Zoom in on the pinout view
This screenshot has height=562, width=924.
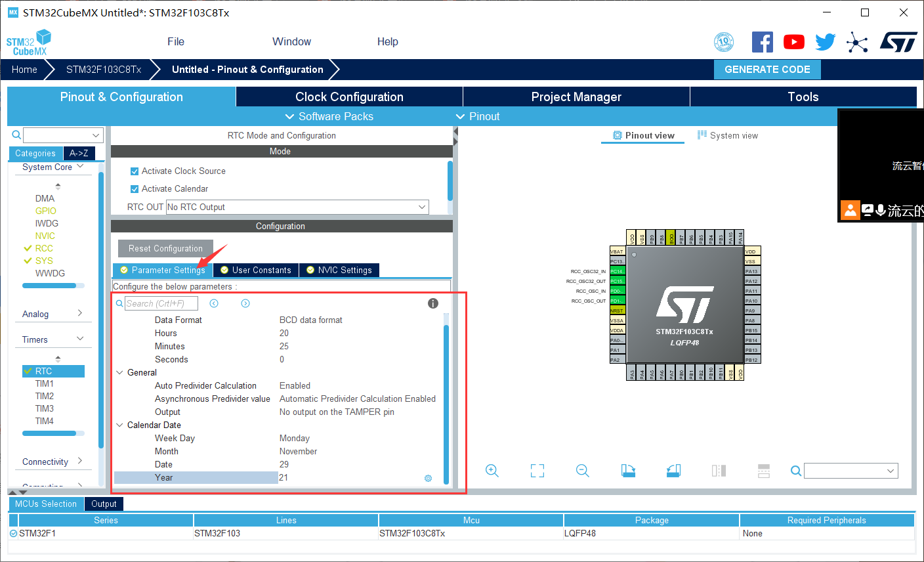point(492,471)
